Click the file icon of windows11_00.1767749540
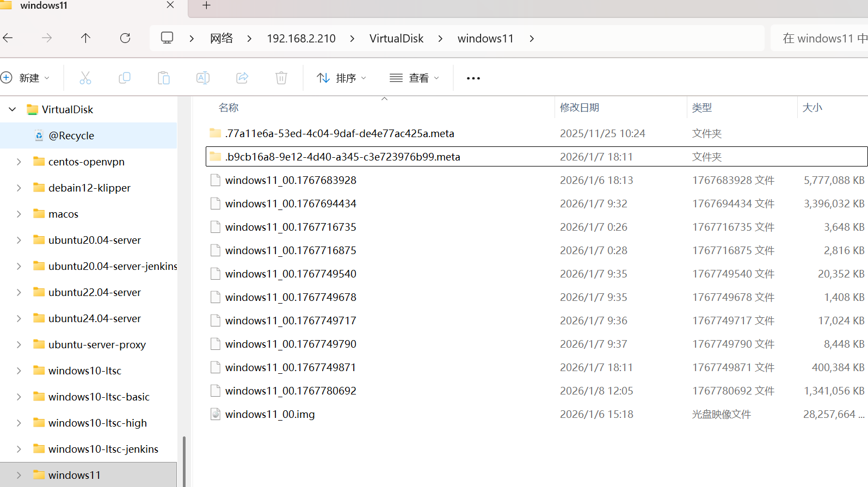868x487 pixels. (216, 274)
